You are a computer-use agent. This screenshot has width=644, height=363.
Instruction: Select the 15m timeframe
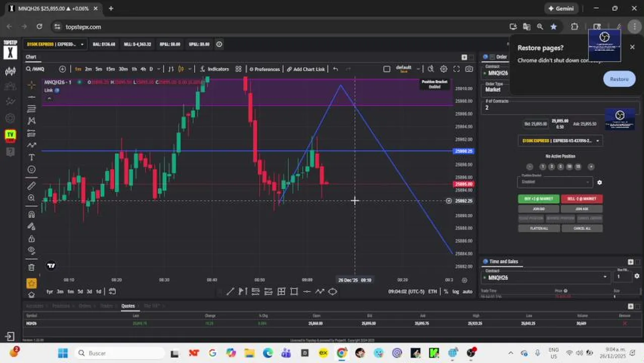point(110,69)
